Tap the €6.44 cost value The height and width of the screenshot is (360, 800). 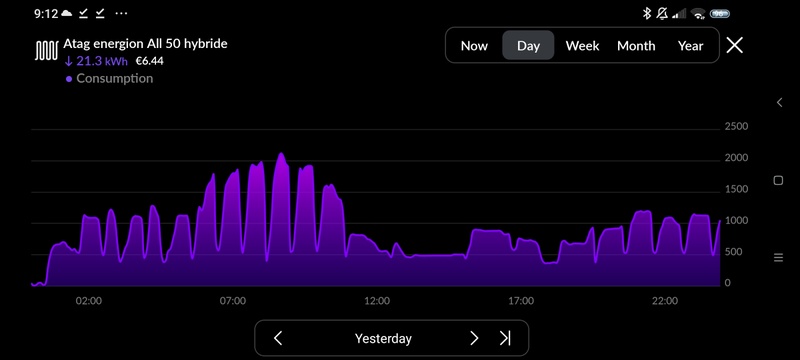click(149, 62)
